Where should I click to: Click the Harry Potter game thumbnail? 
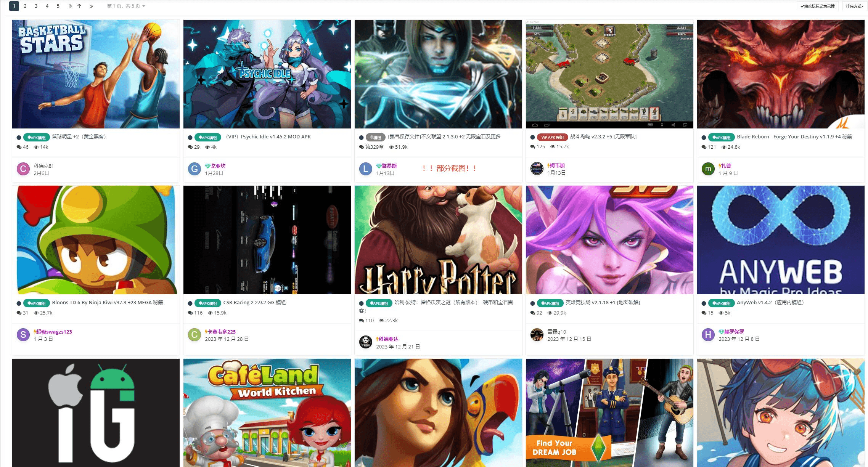tap(438, 240)
